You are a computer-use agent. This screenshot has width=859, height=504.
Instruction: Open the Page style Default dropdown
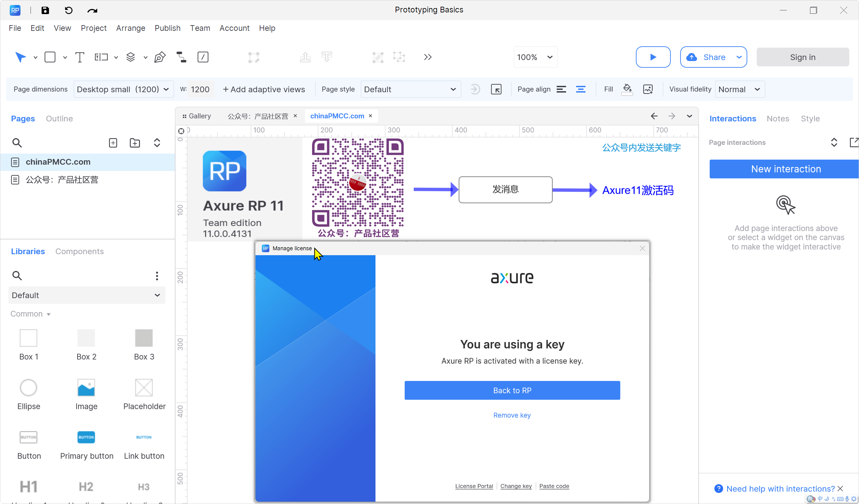click(410, 89)
